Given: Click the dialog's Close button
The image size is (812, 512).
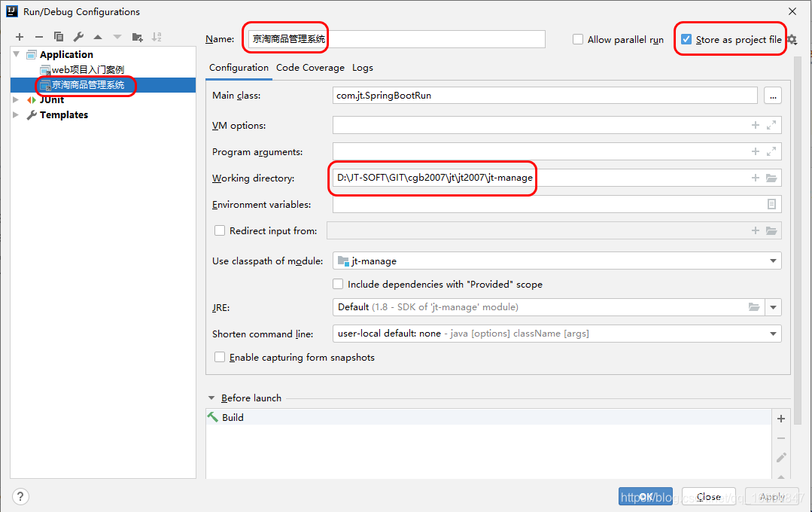Looking at the screenshot, I should (708, 496).
